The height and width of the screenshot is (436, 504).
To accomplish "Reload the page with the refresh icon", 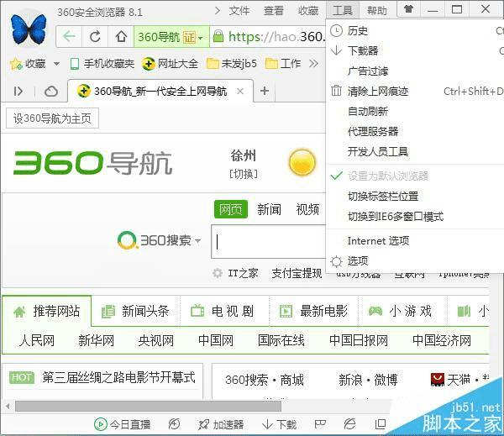I will click(95, 36).
